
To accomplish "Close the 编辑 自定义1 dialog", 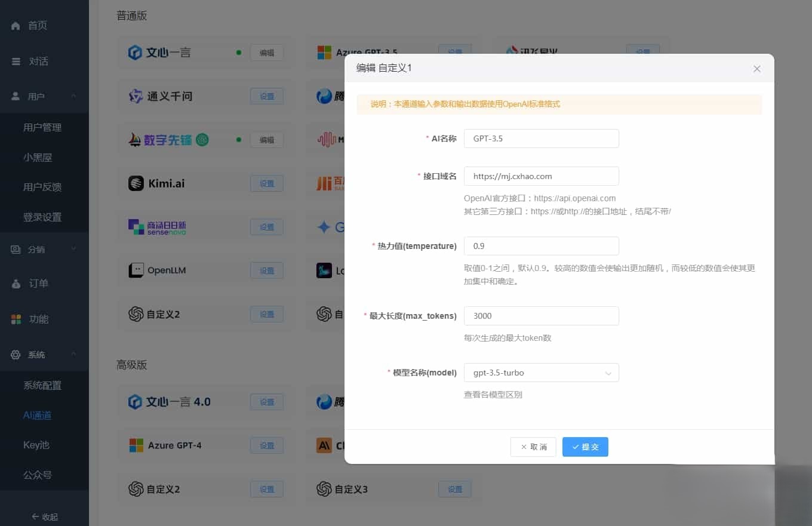I will click(x=757, y=69).
